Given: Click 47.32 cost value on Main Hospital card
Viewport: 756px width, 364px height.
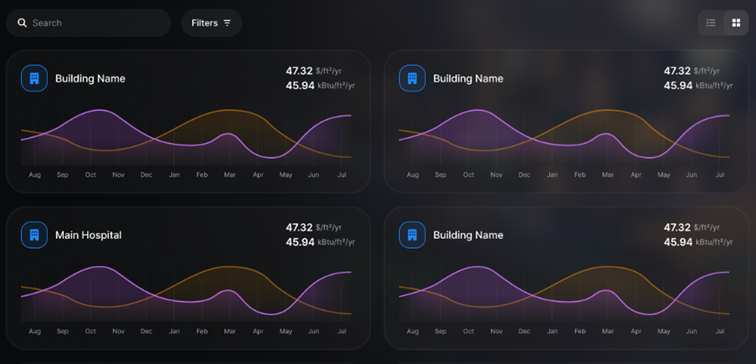Looking at the screenshot, I should click(x=299, y=227).
